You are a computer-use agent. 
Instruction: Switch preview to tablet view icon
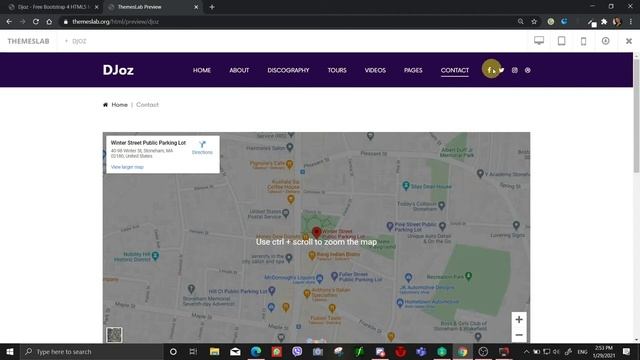click(x=562, y=41)
